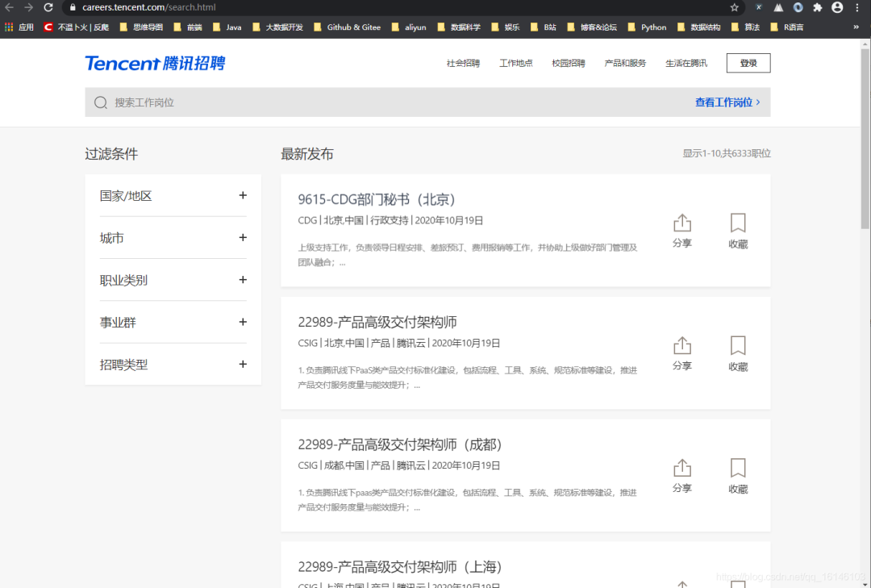
Task: Open the 生活在腾讯 nav item
Action: click(686, 64)
